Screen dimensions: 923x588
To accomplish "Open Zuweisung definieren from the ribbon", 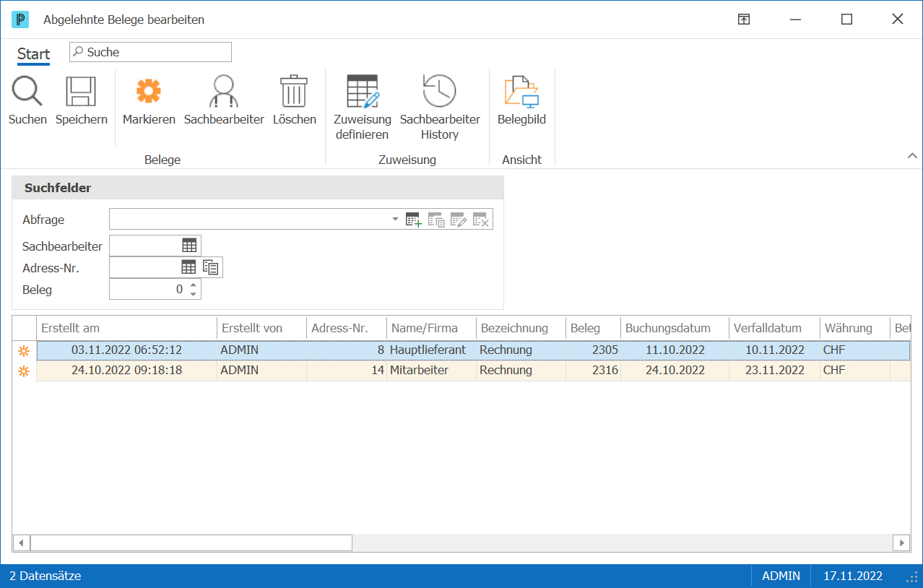I will pos(363,92).
